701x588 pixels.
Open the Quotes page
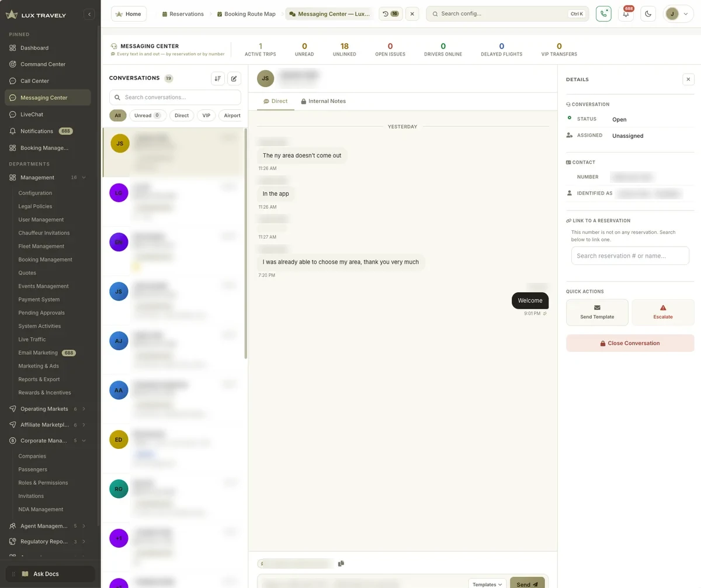click(27, 273)
